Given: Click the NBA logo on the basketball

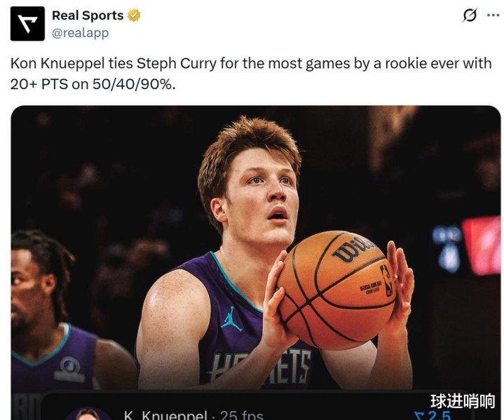Looking at the screenshot, I should [x=387, y=280].
